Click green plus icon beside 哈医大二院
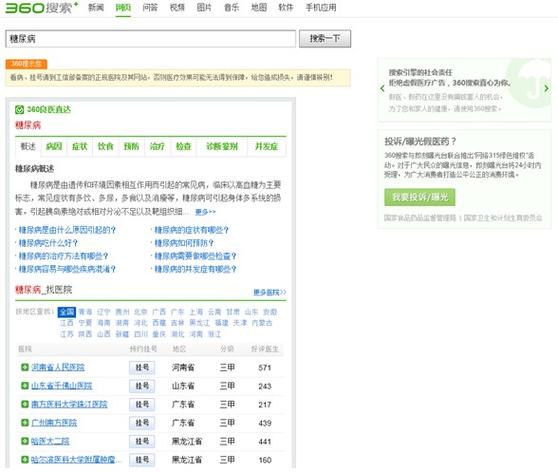 (25, 441)
